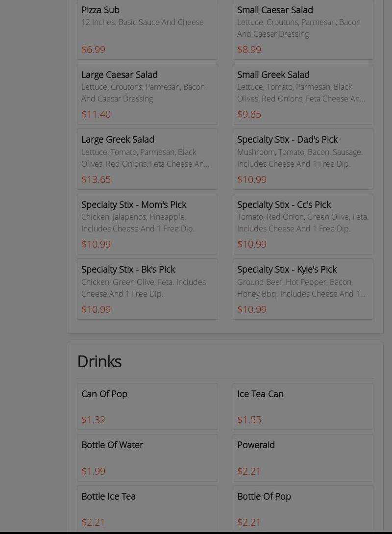Add a Bottle Of Pop

coord(303,509)
